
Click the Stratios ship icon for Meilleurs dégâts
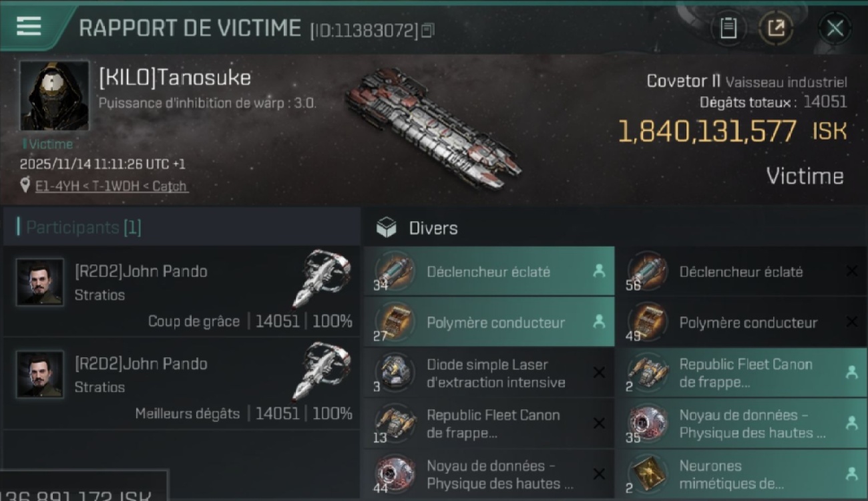tap(322, 371)
